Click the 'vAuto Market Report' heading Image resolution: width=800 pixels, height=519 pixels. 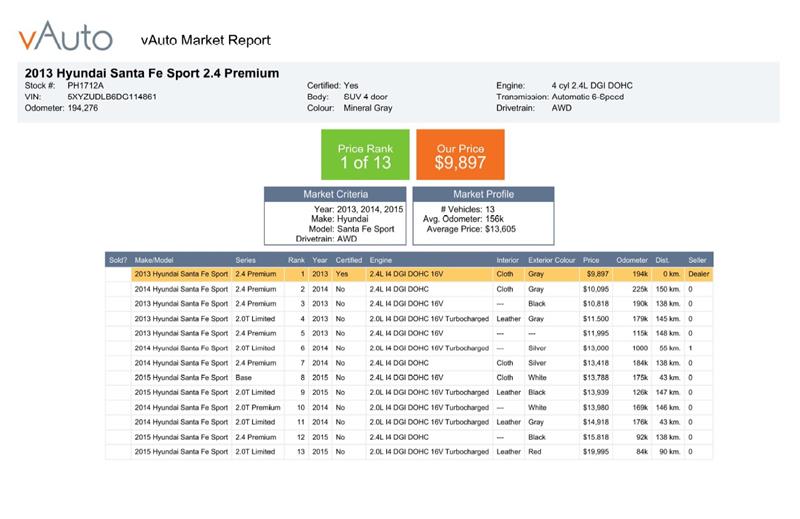click(x=206, y=40)
